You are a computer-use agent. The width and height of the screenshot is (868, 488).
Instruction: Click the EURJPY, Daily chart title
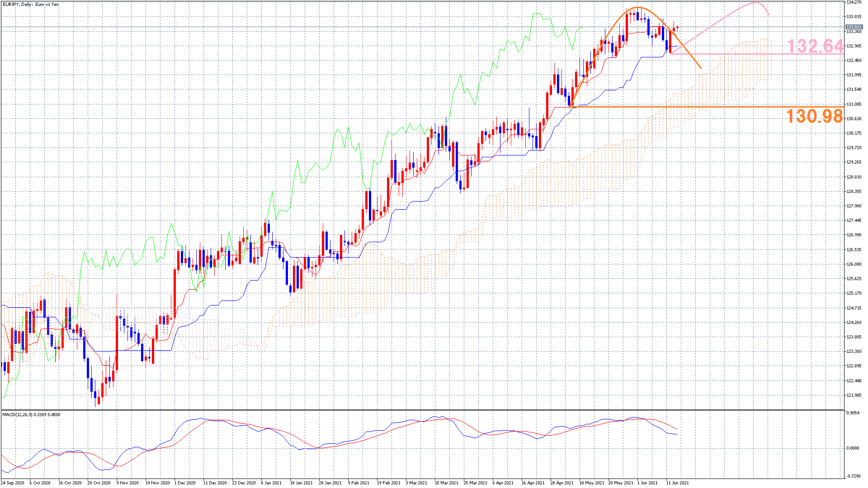(31, 5)
